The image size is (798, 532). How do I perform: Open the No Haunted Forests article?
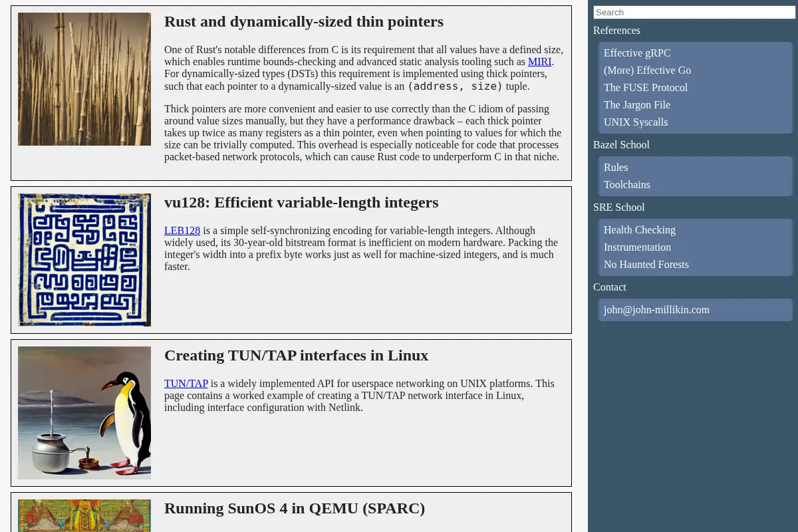coord(646,265)
